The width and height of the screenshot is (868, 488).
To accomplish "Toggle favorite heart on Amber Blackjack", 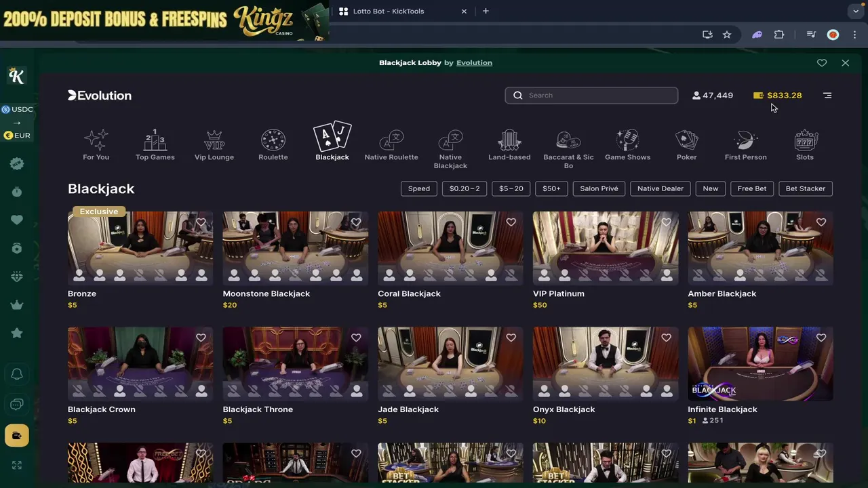I will click(x=821, y=222).
